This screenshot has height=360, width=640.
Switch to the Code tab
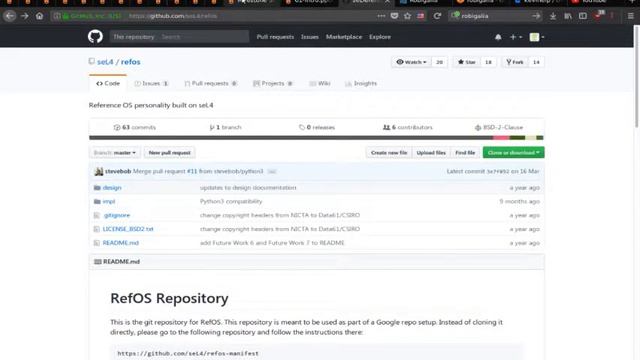[108, 83]
